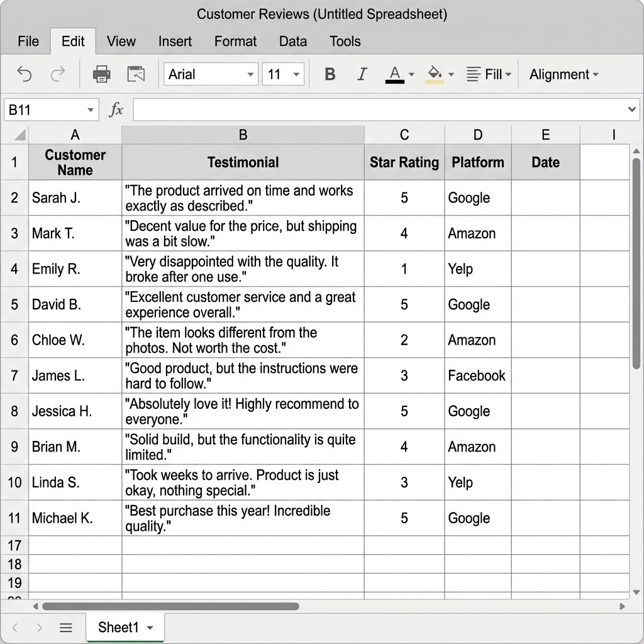Open the Alignment dropdown
The width and height of the screenshot is (644, 644).
tap(563, 74)
